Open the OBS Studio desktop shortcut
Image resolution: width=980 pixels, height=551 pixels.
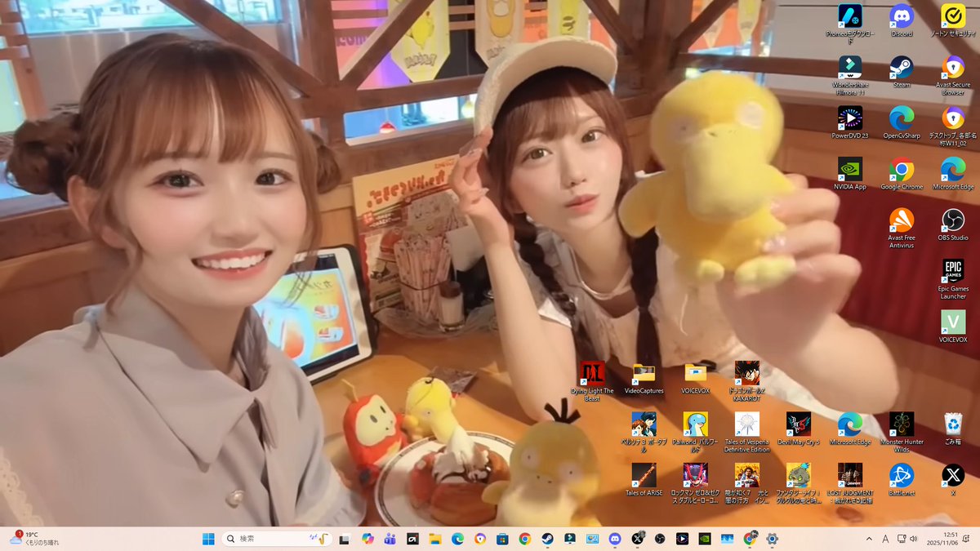[x=952, y=224]
